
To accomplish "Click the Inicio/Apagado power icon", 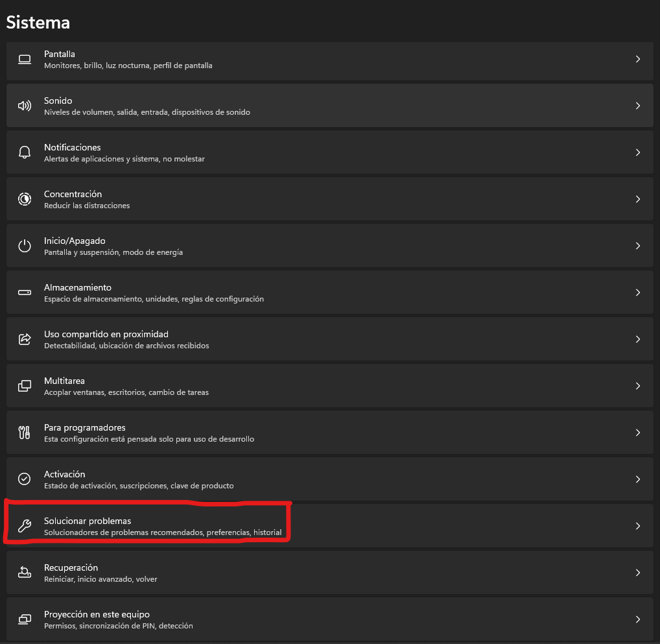I will pos(25,246).
